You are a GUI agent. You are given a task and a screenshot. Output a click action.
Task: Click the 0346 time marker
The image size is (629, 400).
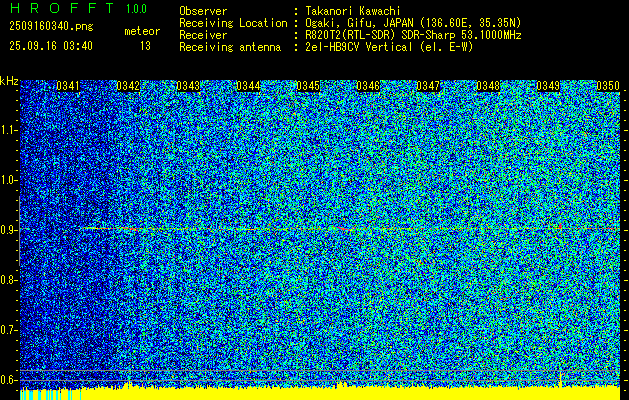(x=368, y=86)
